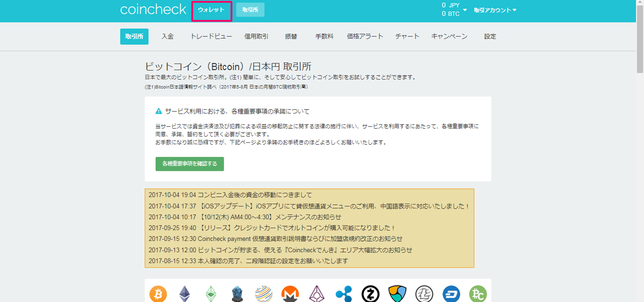Open the 手数料 fees menu

pyautogui.click(x=324, y=37)
